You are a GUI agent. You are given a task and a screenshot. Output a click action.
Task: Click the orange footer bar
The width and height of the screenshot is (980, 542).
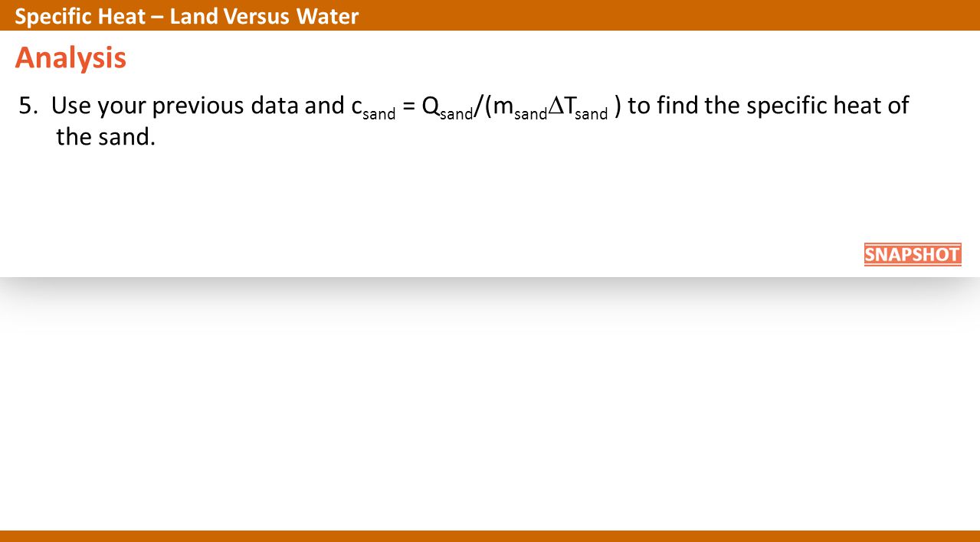[490, 536]
